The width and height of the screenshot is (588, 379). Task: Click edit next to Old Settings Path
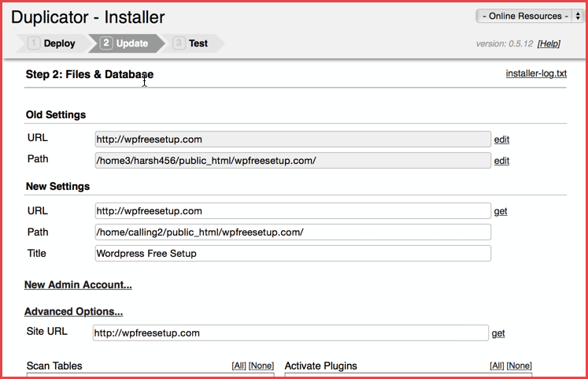[x=501, y=161]
